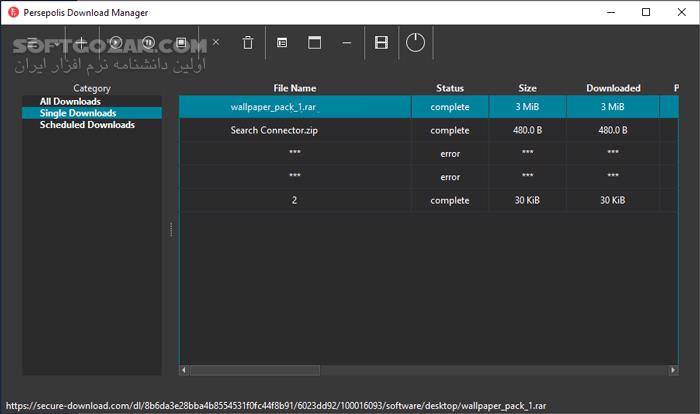700x414 pixels.
Task: Open the video finder film icon
Action: [x=381, y=43]
